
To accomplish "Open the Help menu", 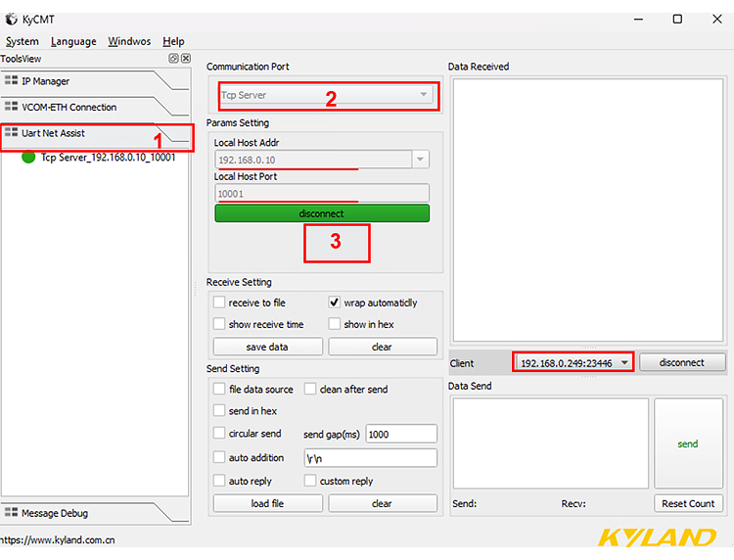I will [x=173, y=41].
